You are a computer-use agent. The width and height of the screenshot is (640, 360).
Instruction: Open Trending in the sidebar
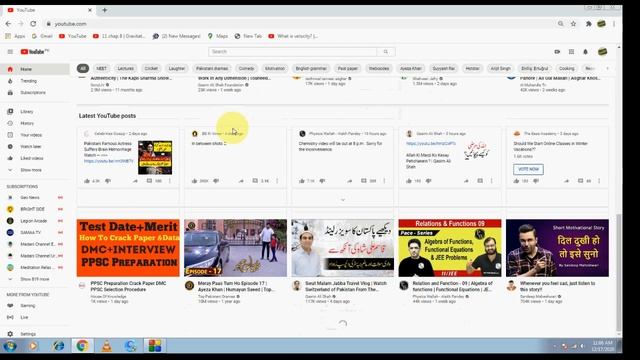(x=35, y=81)
